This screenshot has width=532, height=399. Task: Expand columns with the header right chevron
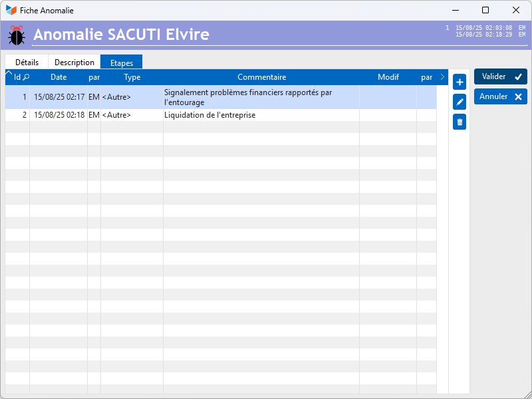(x=443, y=77)
